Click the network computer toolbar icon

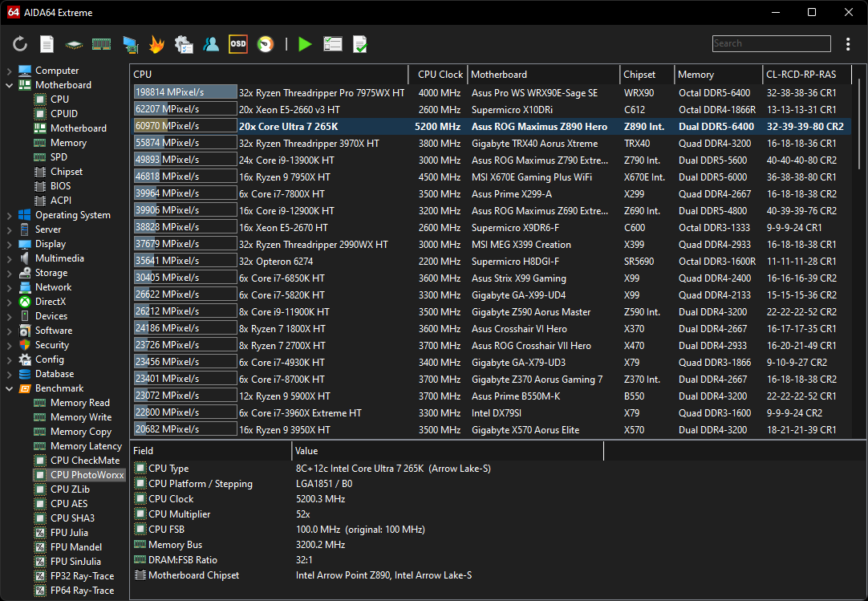[x=130, y=44]
